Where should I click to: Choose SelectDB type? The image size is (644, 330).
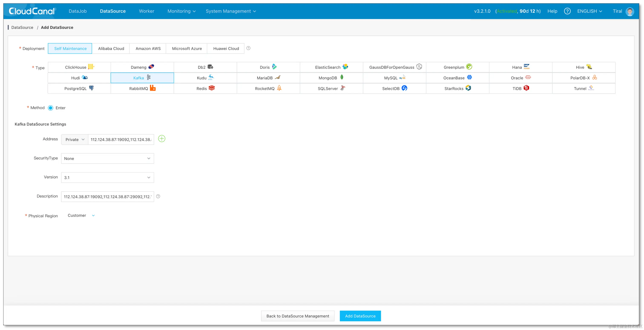point(394,88)
